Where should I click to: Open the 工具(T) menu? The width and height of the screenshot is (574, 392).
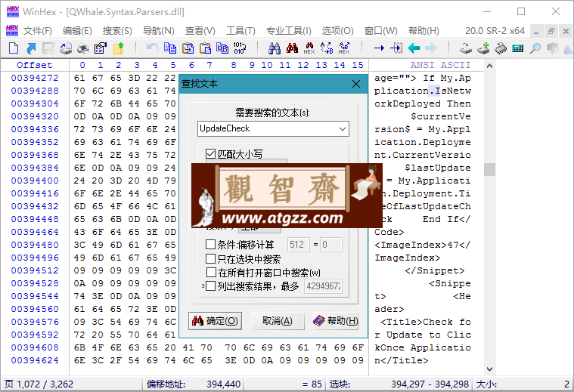pyautogui.click(x=240, y=31)
